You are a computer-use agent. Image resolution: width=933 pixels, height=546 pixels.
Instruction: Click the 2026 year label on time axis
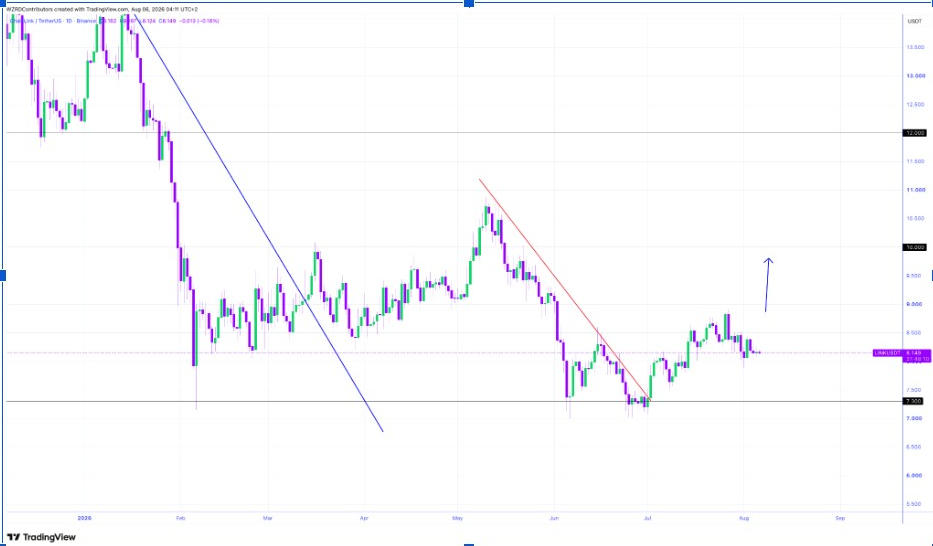(84, 518)
